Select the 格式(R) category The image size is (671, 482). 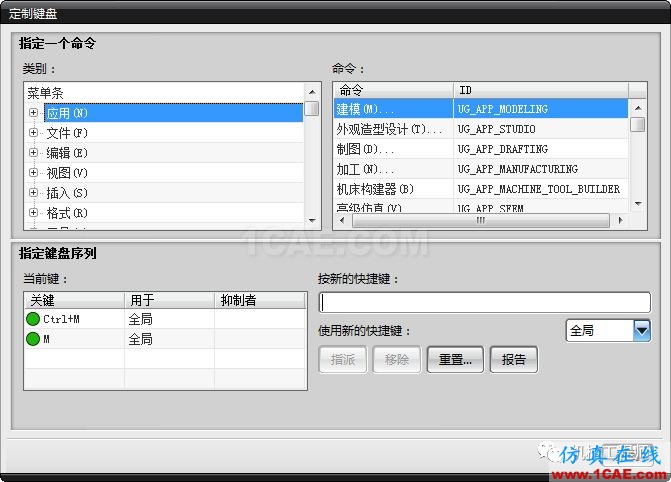click(67, 213)
